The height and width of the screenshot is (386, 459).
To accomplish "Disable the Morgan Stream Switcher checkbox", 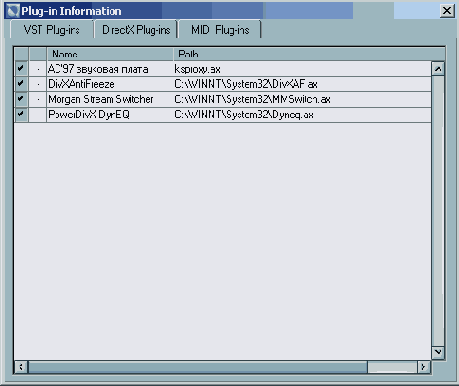I will point(21,99).
